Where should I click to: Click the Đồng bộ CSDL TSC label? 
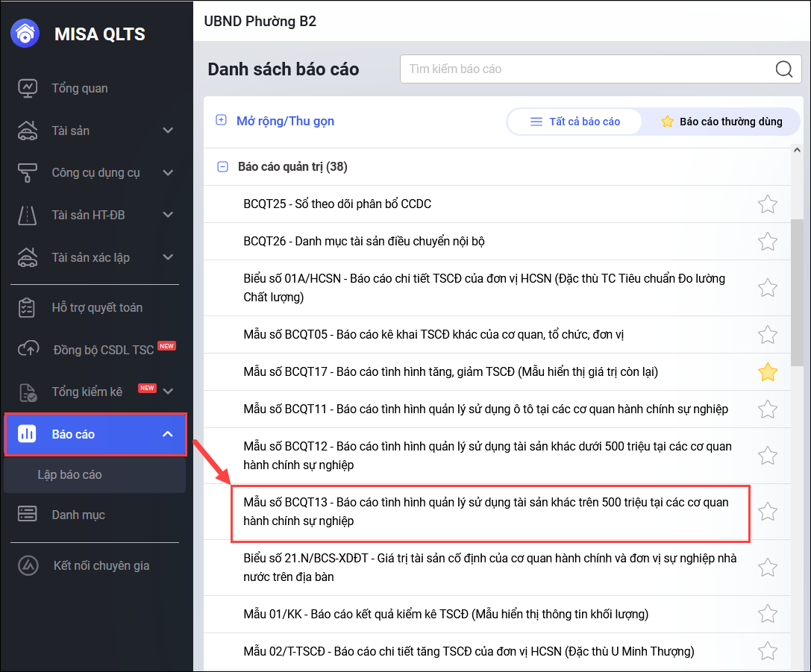(104, 350)
